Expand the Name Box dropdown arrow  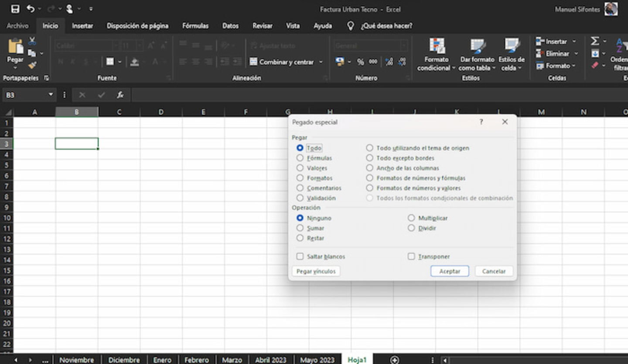point(51,95)
